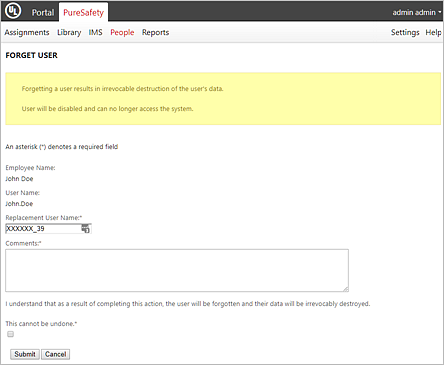Expand the admin admin user dropdown
This screenshot has height=365, width=444.
pos(416,12)
